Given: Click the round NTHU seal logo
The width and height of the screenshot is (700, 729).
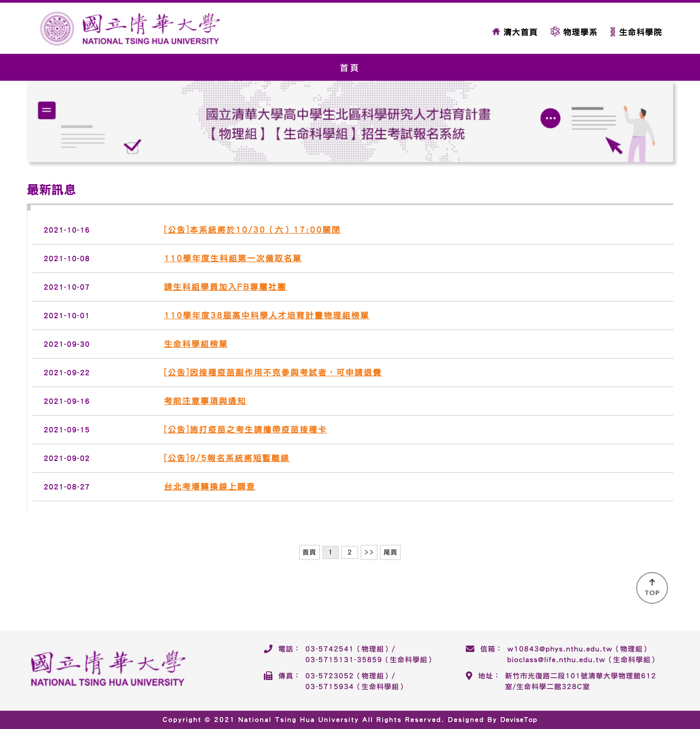Looking at the screenshot, I should pyautogui.click(x=57, y=29).
